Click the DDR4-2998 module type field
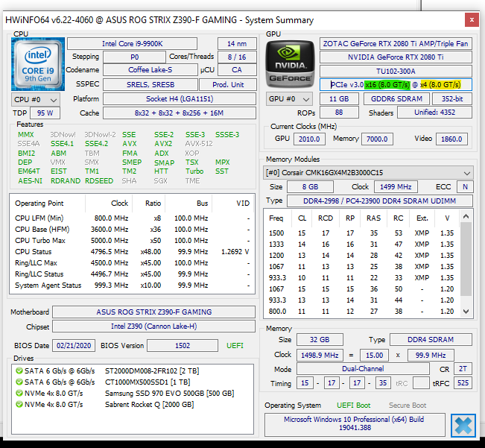The image size is (485, 448). coord(379,201)
